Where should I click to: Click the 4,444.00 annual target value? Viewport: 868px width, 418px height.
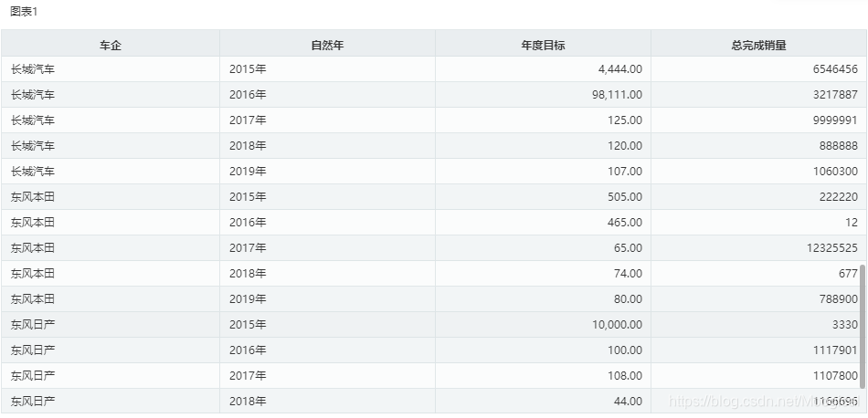(x=620, y=69)
